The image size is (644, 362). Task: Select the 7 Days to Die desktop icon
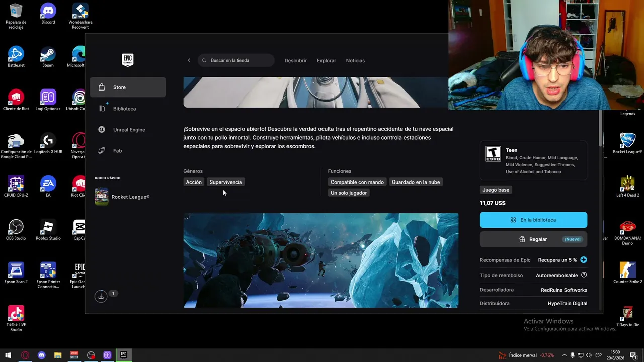(627, 317)
